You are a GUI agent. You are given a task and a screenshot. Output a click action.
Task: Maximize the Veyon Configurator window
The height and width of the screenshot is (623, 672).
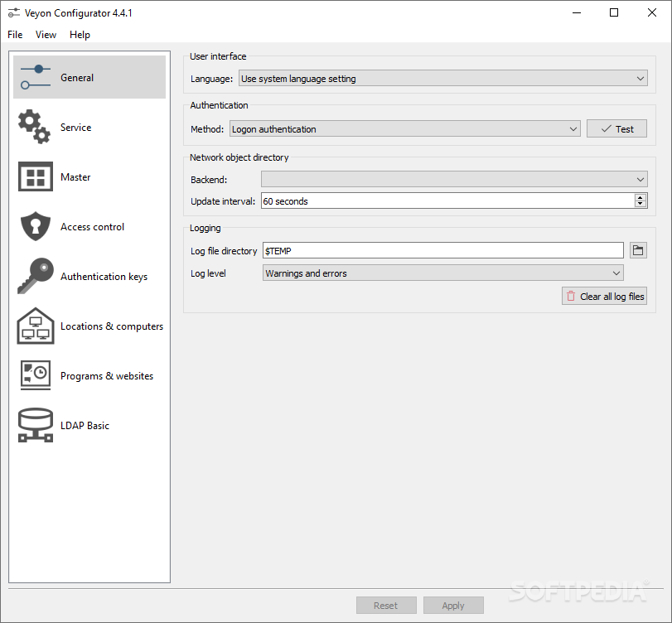pos(614,13)
